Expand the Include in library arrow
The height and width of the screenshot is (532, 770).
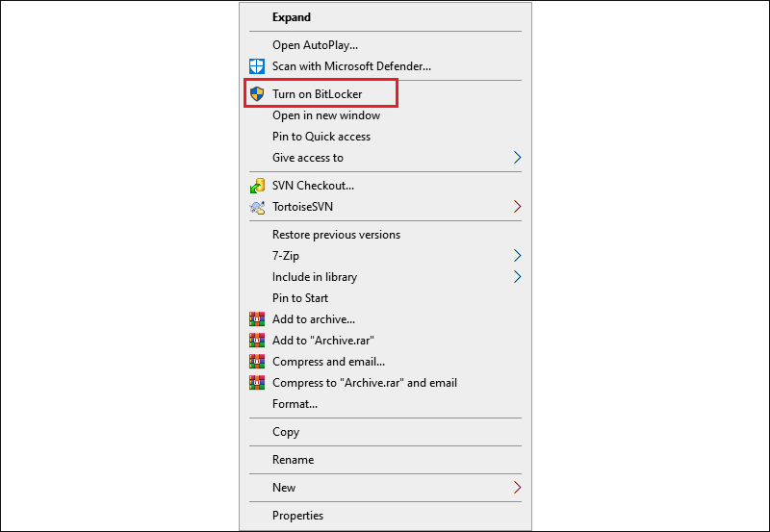click(x=517, y=276)
